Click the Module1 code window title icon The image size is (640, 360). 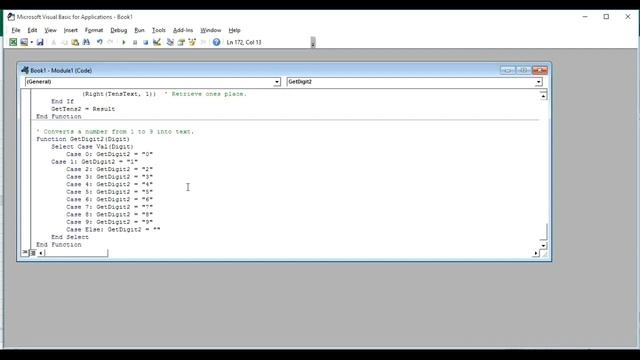tap(25, 70)
